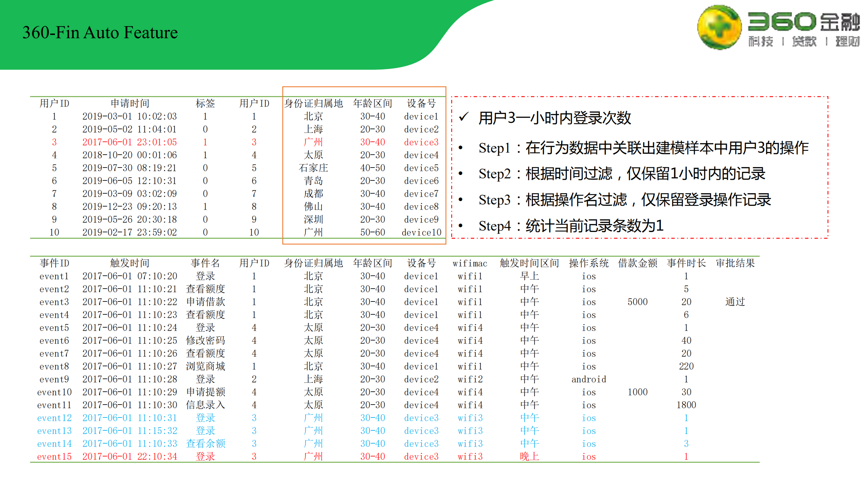Click the 360-Fin Auto Feature title

pyautogui.click(x=100, y=32)
